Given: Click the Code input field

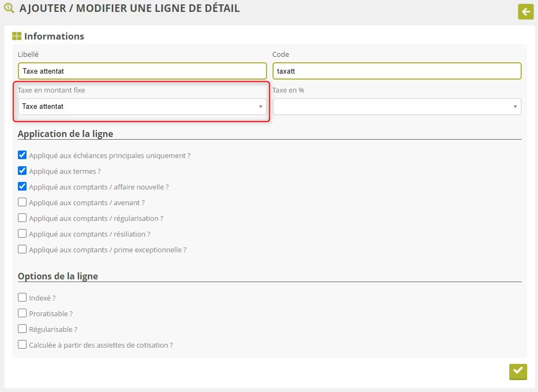Looking at the screenshot, I should click(x=397, y=71).
